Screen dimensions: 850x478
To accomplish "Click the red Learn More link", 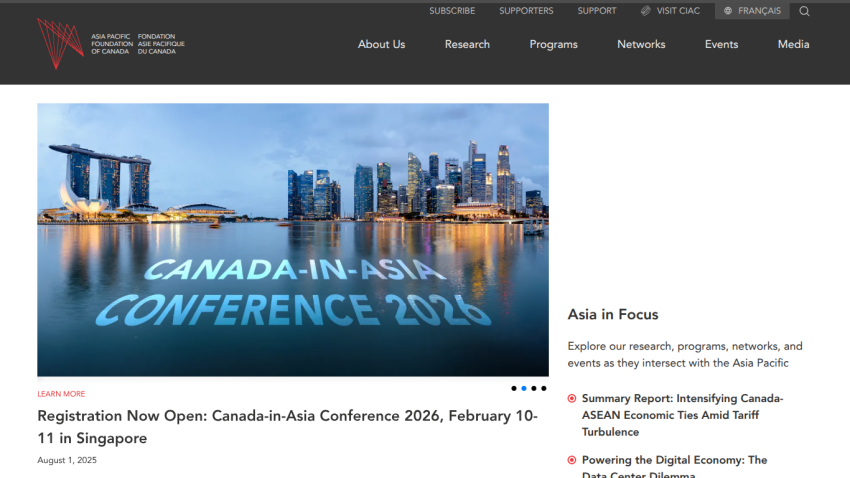I will [61, 394].
